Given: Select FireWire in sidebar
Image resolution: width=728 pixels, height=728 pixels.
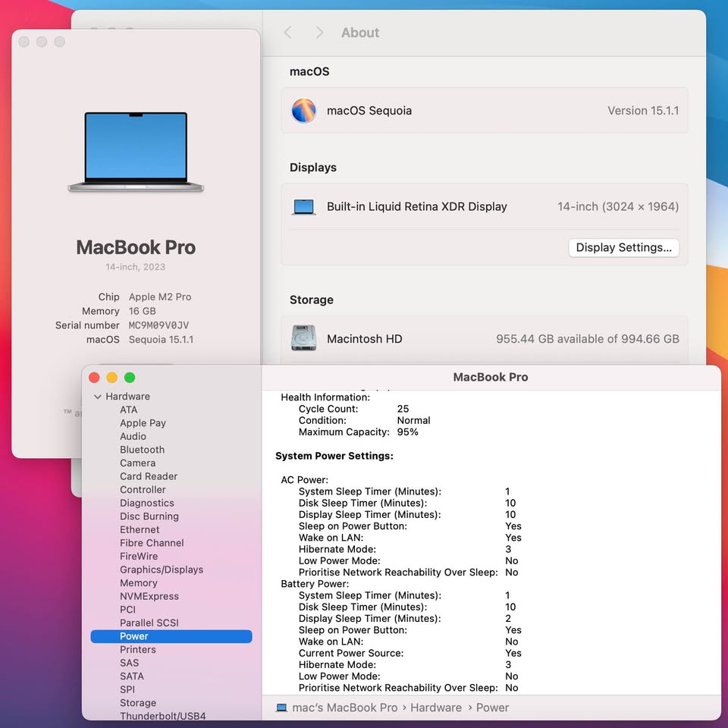Looking at the screenshot, I should pos(138,556).
